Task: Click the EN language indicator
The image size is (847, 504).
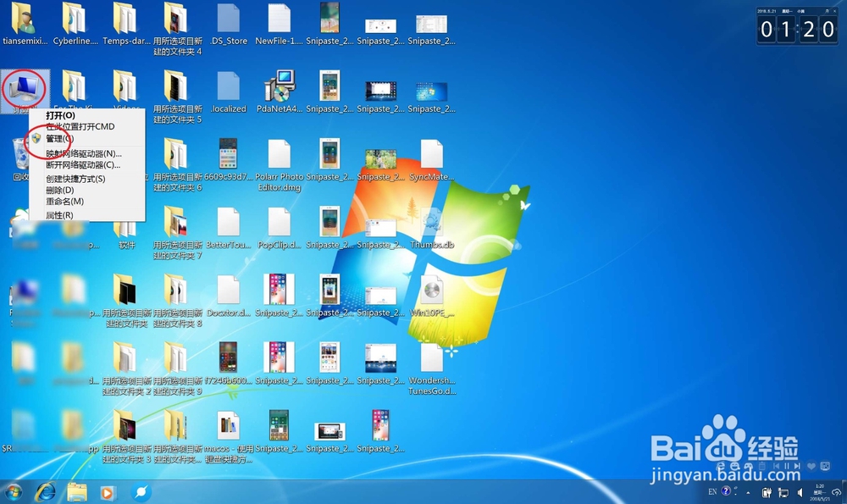Action: 712,491
